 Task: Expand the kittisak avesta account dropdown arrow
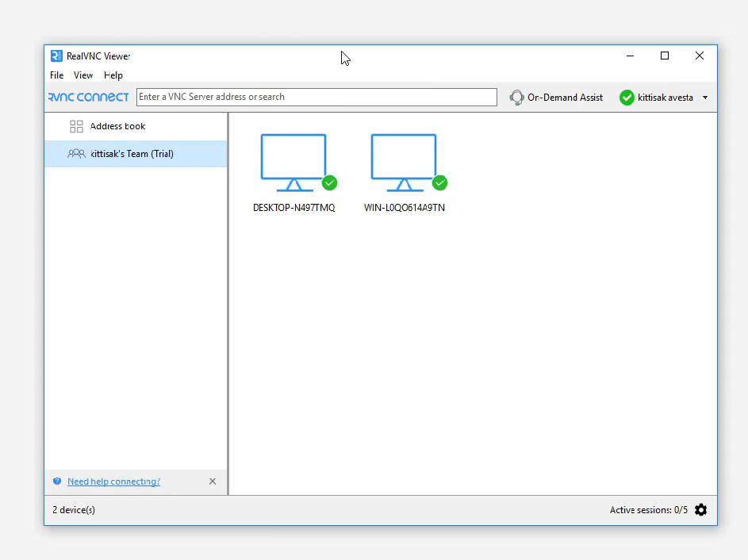pyautogui.click(x=705, y=98)
